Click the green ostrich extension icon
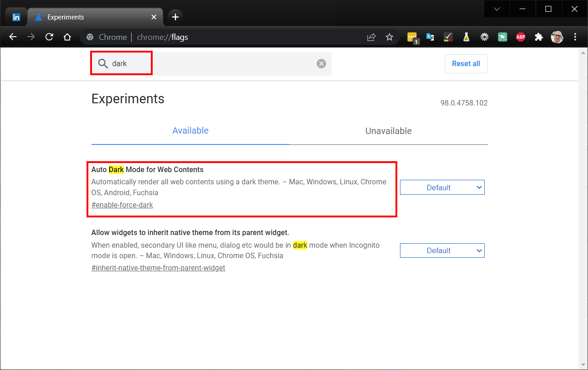 click(502, 37)
